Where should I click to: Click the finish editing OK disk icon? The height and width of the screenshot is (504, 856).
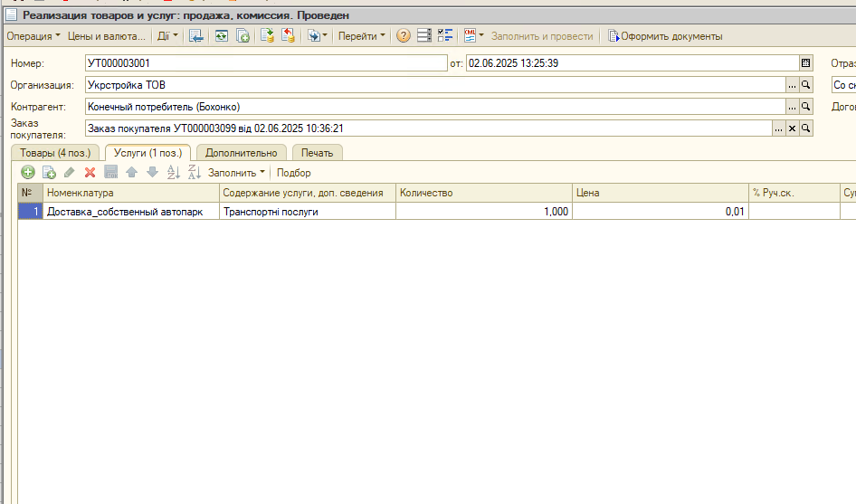(x=110, y=173)
